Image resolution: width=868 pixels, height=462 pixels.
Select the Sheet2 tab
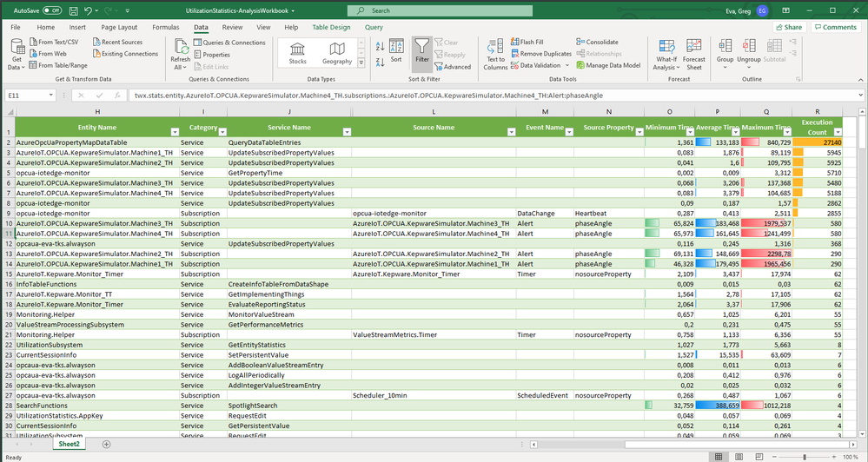(x=70, y=444)
